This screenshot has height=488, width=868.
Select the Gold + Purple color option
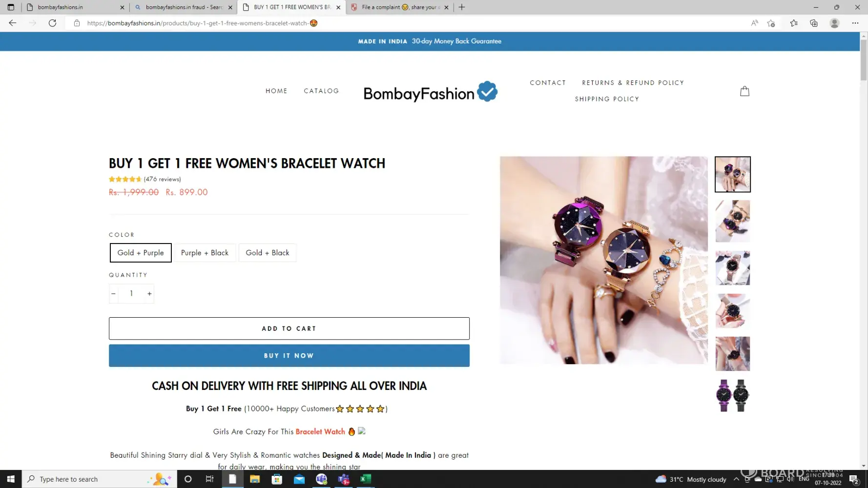[141, 253]
